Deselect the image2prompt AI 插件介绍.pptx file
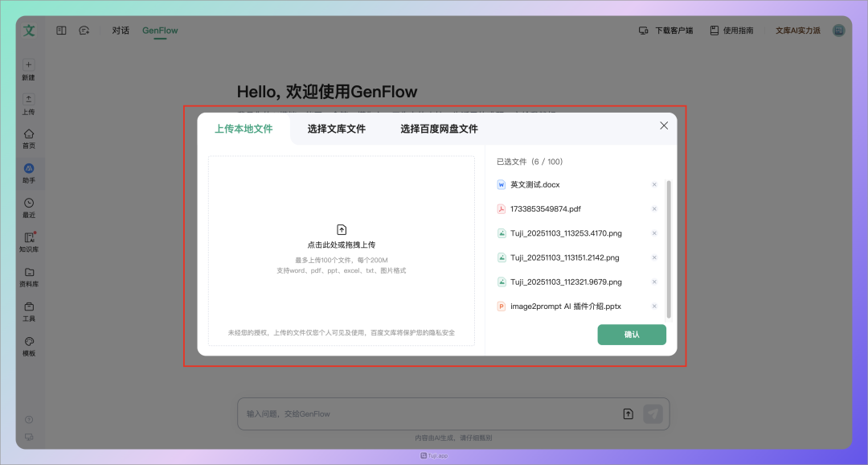The width and height of the screenshot is (868, 465). (654, 306)
